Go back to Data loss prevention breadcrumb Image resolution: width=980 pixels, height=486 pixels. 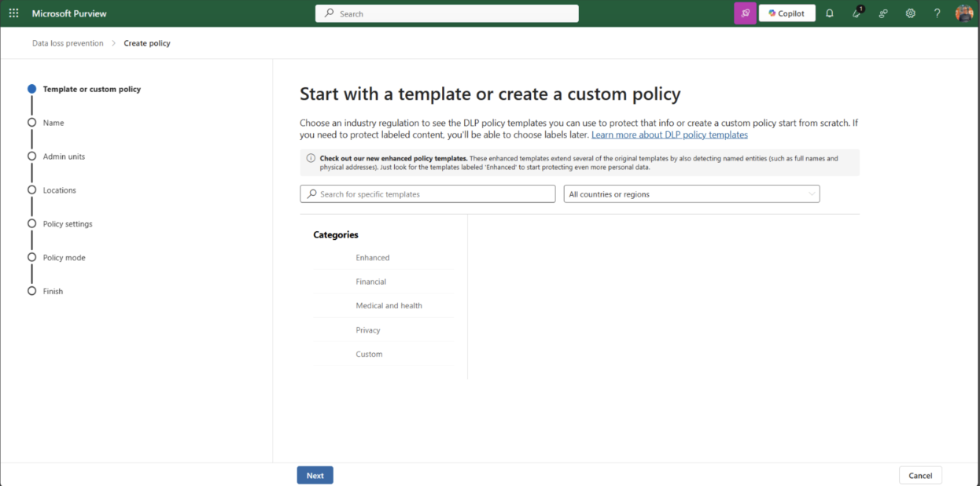click(x=68, y=43)
